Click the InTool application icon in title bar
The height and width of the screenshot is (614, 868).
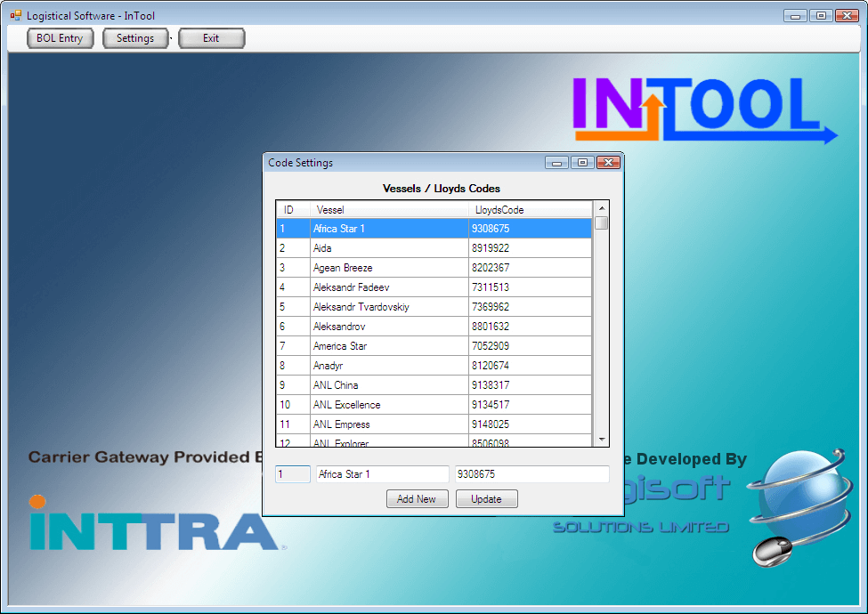coord(15,15)
